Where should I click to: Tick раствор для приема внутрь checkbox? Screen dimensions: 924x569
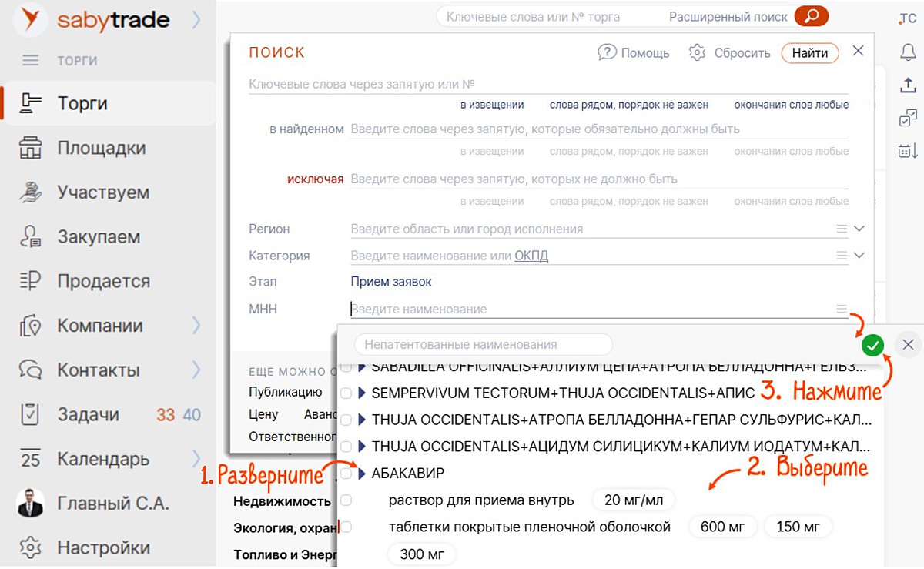click(346, 500)
